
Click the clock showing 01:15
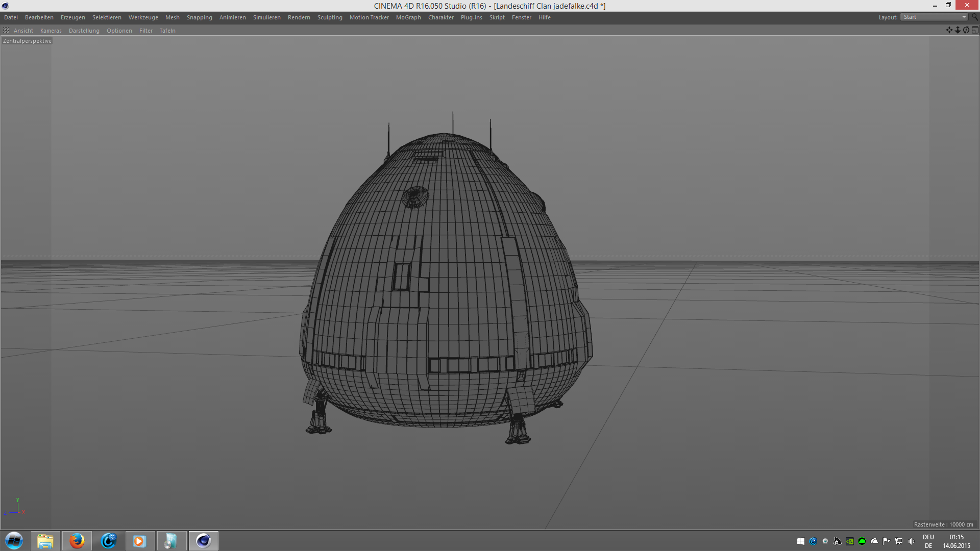click(x=957, y=541)
